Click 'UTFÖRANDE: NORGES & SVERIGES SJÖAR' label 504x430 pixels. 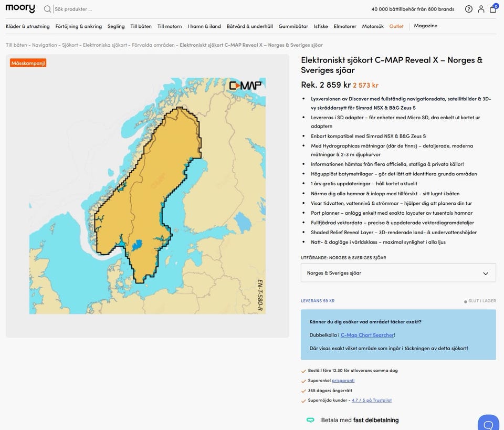pos(343,258)
